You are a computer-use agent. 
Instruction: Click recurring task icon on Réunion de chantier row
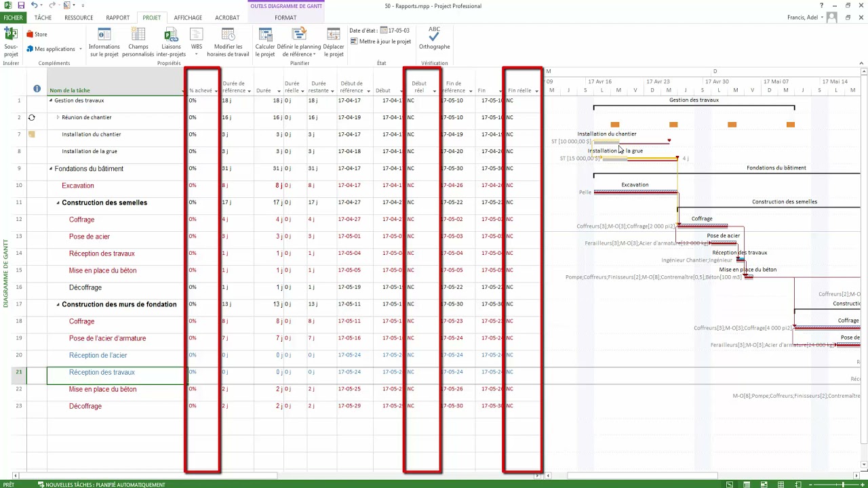click(31, 117)
